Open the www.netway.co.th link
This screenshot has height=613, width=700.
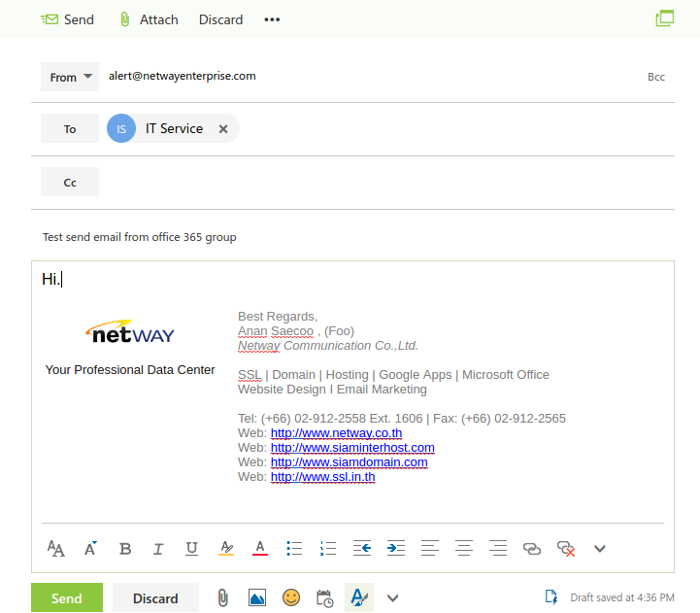tap(336, 433)
